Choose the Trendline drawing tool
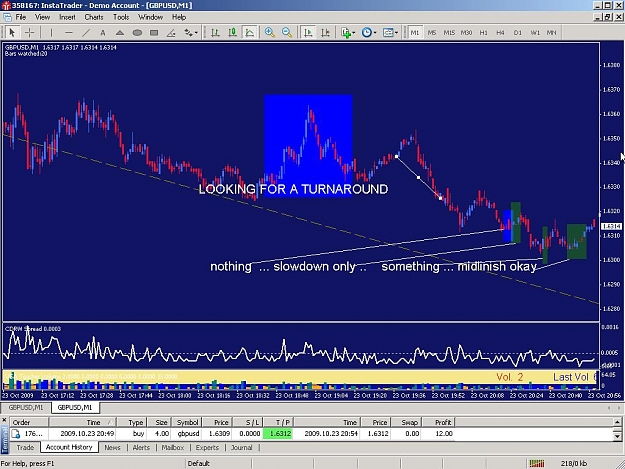Image resolution: width=625 pixels, height=469 pixels. (x=86, y=32)
